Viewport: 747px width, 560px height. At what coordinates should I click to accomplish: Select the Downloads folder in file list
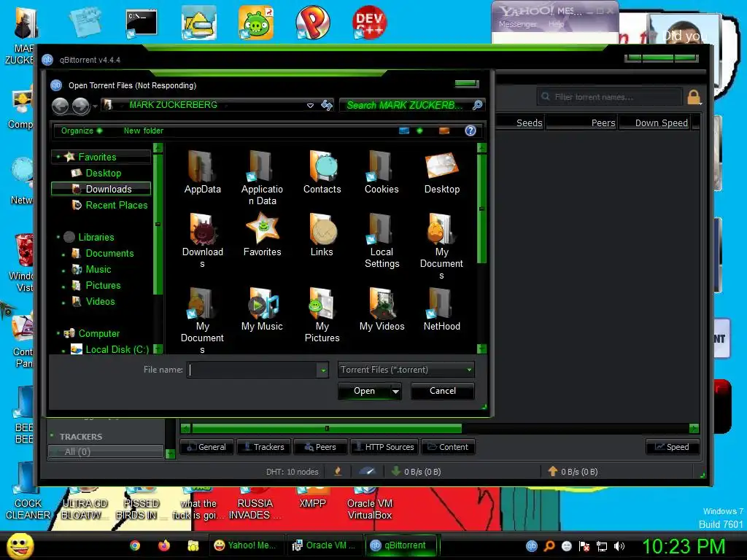pos(203,240)
